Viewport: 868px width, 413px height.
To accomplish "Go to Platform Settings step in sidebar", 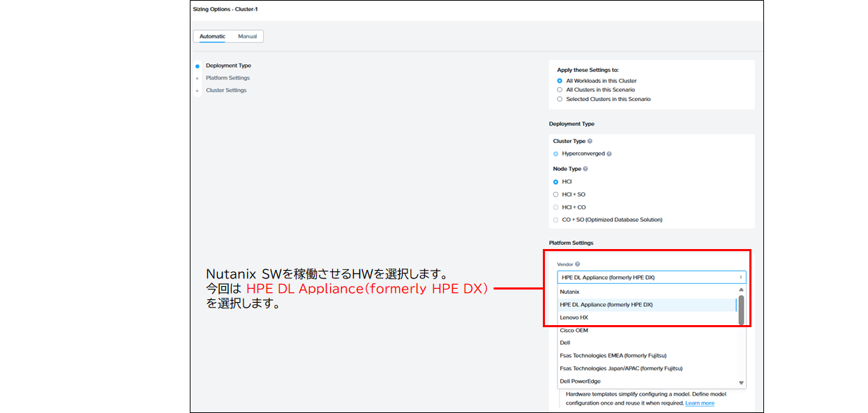I will coord(227,78).
